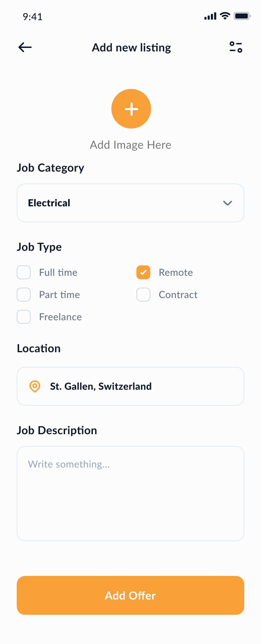This screenshot has height=644, width=261.
Task: Tap the 9:41 clock in status bar
Action: pyautogui.click(x=33, y=17)
